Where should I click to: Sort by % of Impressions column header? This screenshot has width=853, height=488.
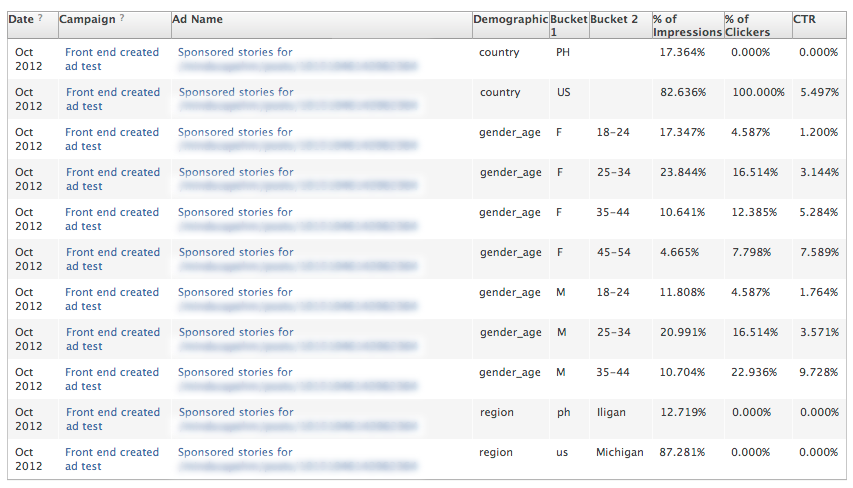coord(686,26)
